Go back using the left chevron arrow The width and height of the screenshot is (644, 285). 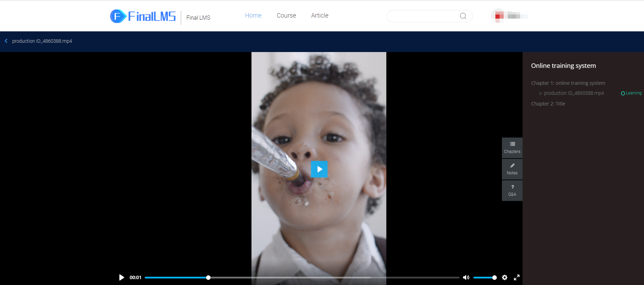(6, 41)
